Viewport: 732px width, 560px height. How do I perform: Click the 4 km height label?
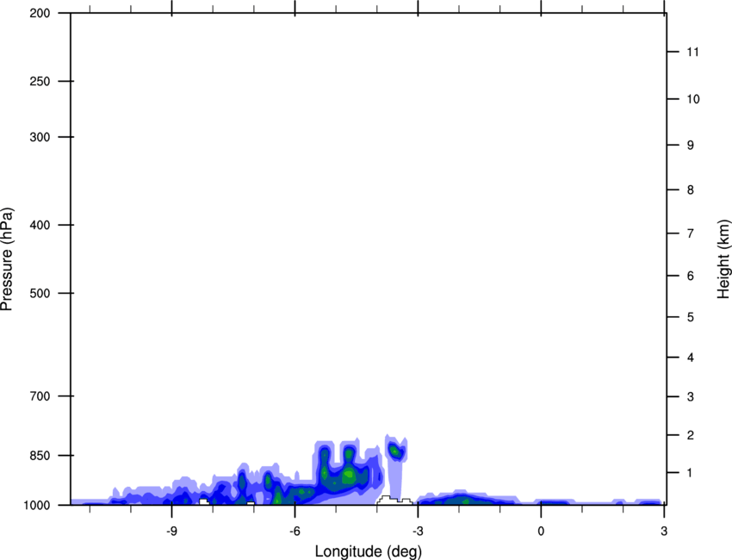point(690,358)
